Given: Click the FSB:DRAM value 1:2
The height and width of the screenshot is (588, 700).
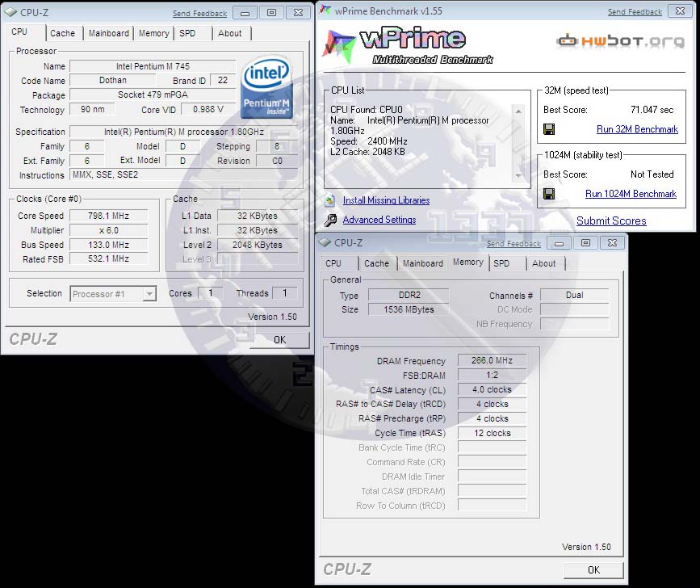Looking at the screenshot, I should (492, 375).
